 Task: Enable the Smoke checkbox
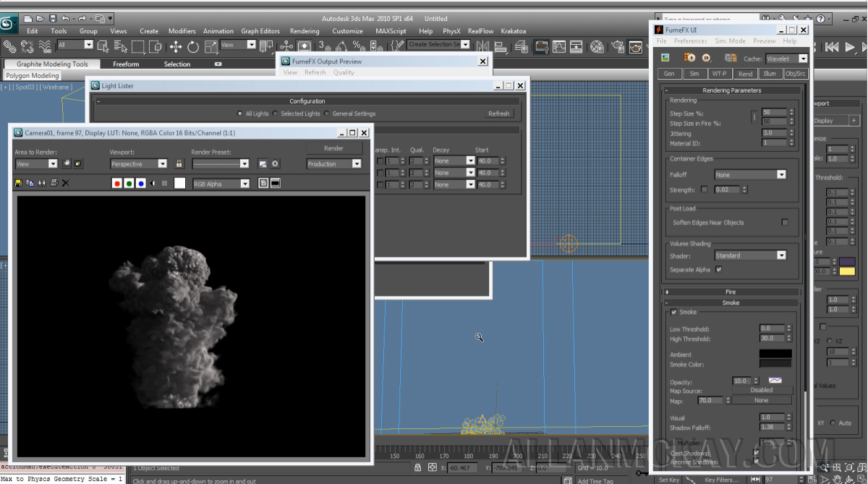coord(674,313)
